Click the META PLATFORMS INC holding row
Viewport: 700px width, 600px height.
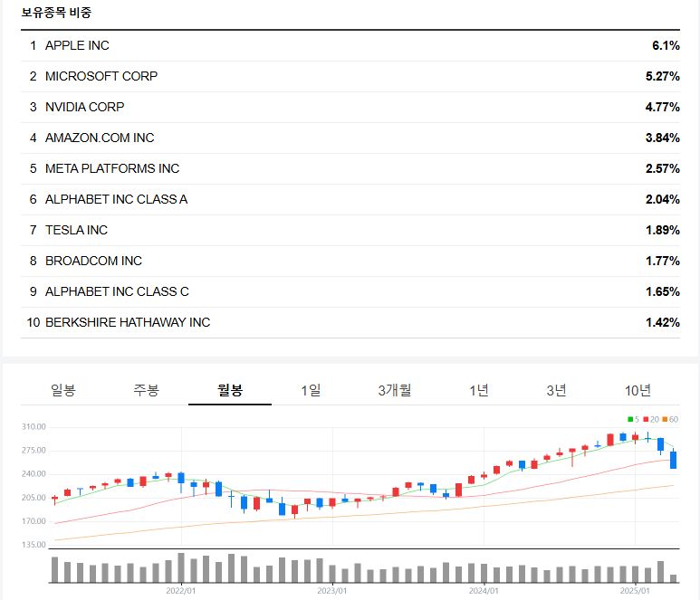tap(350, 168)
